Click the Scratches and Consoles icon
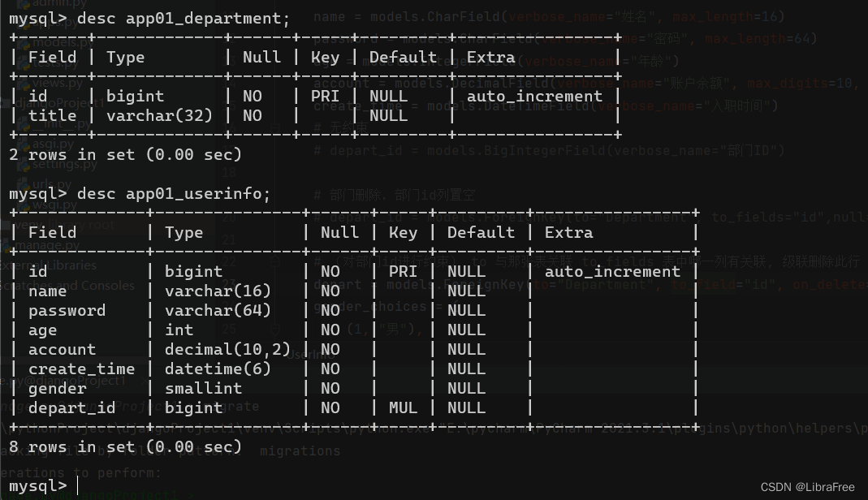Image resolution: width=868 pixels, height=500 pixels. 3,285
